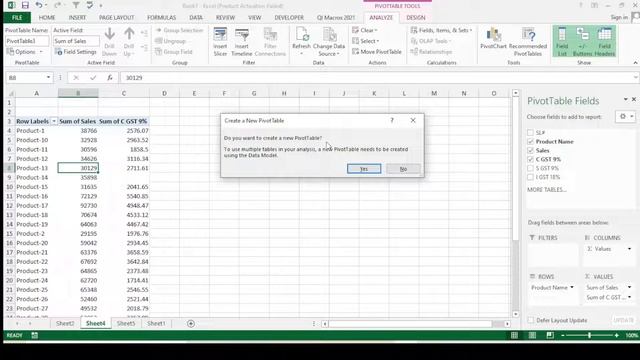
Task: Click the Undo arrow icon
Action: 39,5
